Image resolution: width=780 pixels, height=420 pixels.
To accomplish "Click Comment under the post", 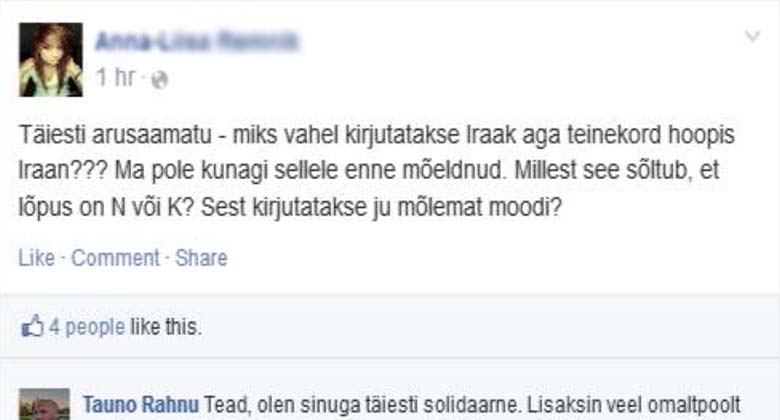I will pyautogui.click(x=115, y=258).
